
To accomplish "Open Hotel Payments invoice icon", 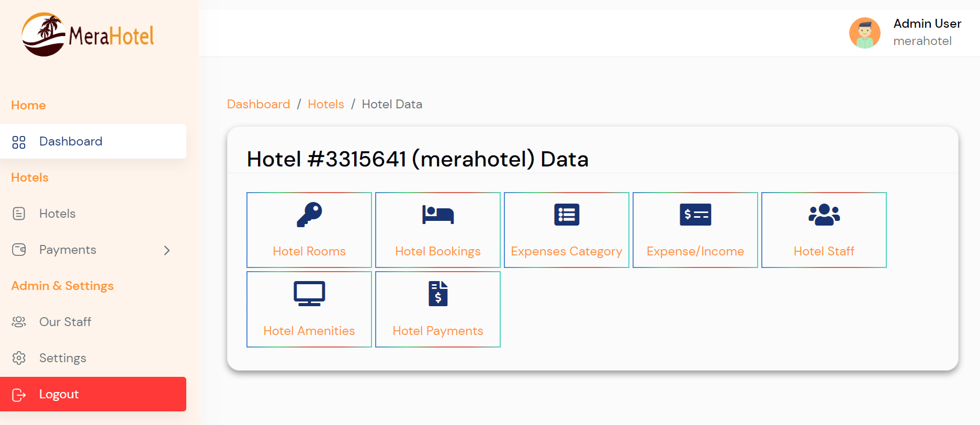I will 438,294.
